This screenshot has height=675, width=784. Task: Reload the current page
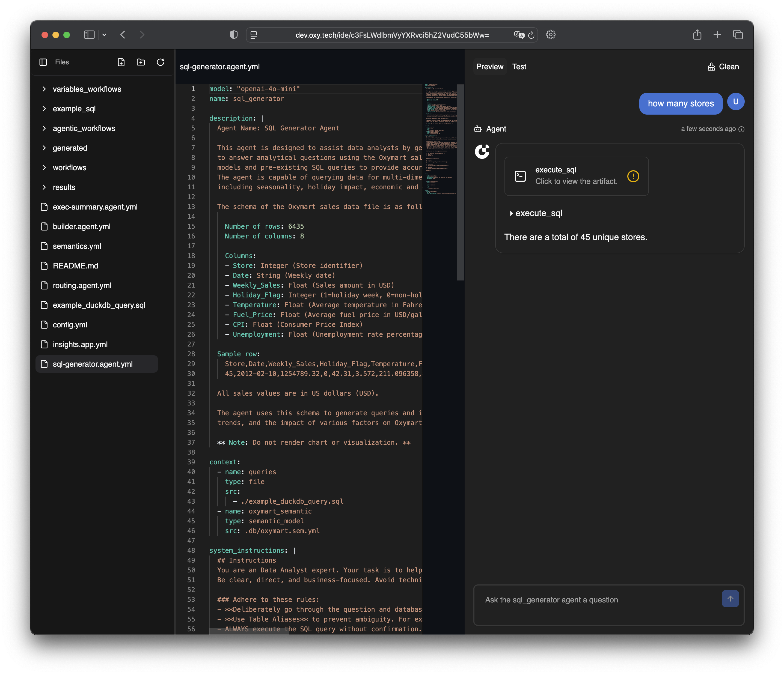(x=531, y=35)
